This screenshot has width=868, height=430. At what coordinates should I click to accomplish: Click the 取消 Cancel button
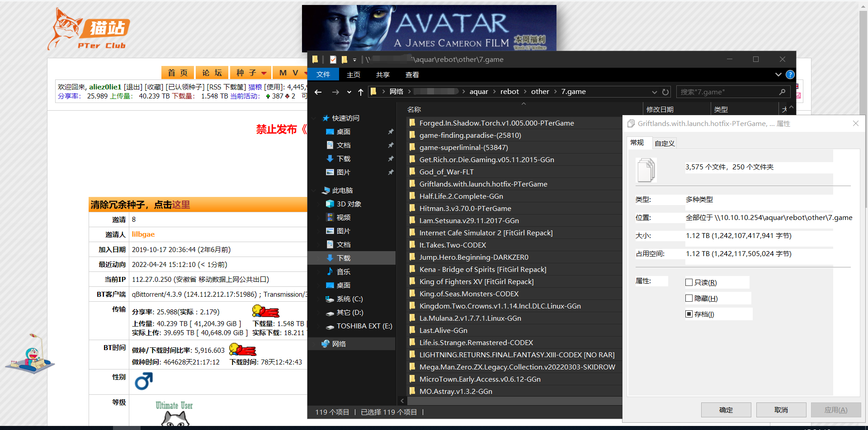click(781, 410)
